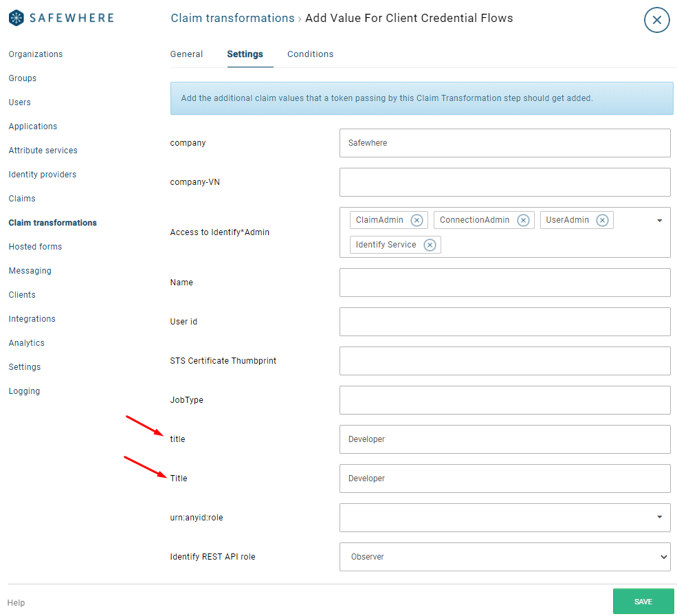Navigate to Applications

pos(33,126)
